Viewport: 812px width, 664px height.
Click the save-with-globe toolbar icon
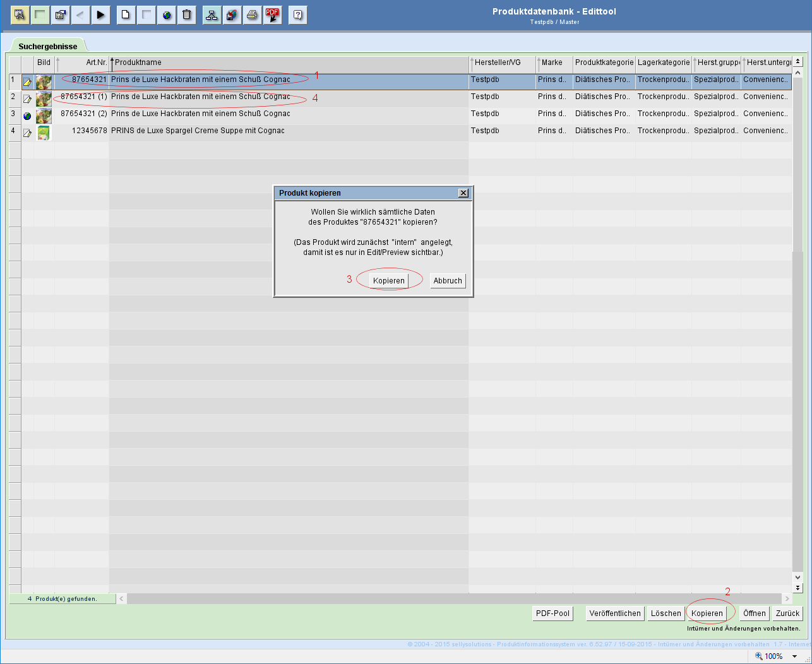[x=232, y=15]
